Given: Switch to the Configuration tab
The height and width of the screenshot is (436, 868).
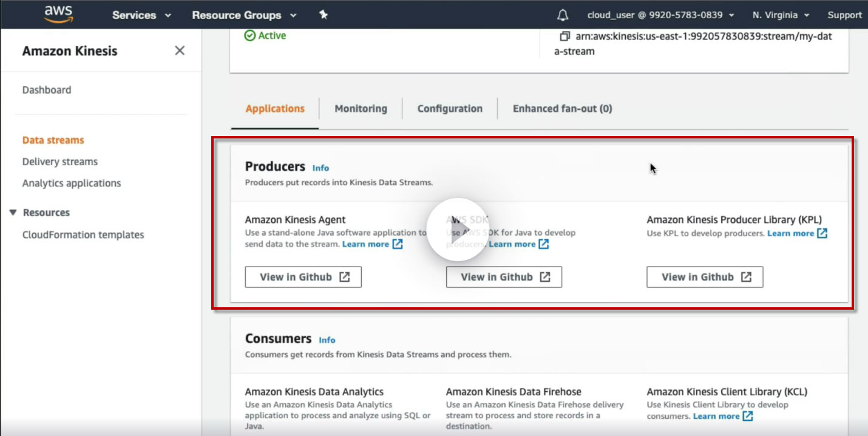Looking at the screenshot, I should pos(450,109).
